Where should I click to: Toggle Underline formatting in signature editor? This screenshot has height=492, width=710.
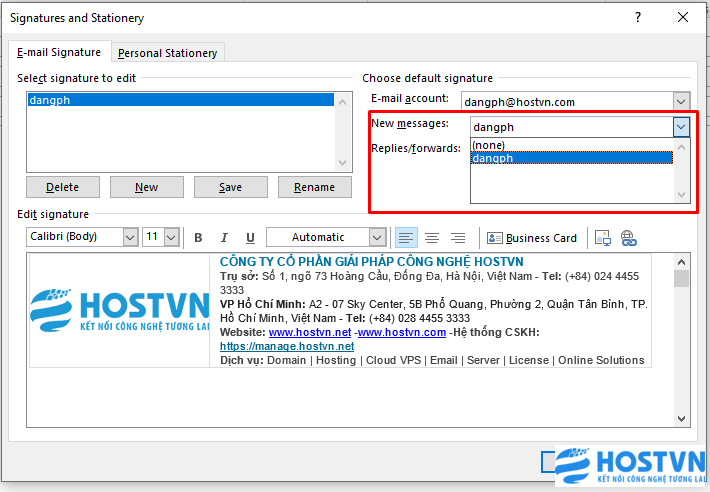pyautogui.click(x=250, y=238)
